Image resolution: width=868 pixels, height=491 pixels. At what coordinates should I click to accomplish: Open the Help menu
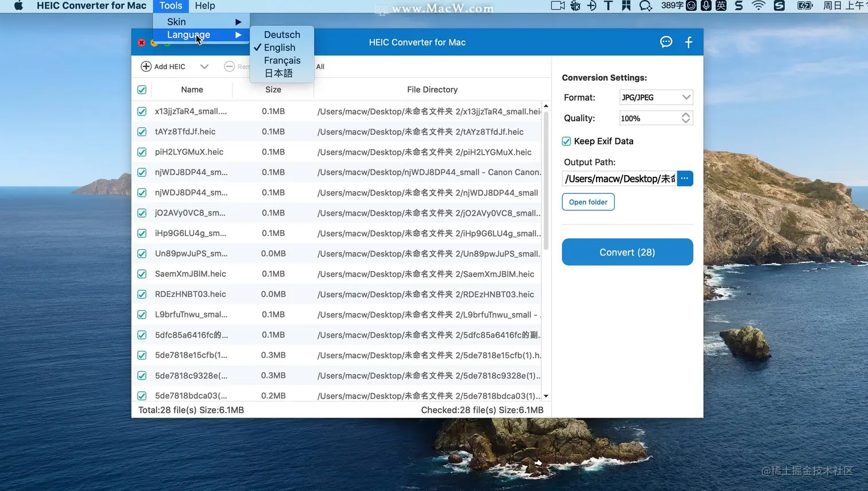coord(205,6)
